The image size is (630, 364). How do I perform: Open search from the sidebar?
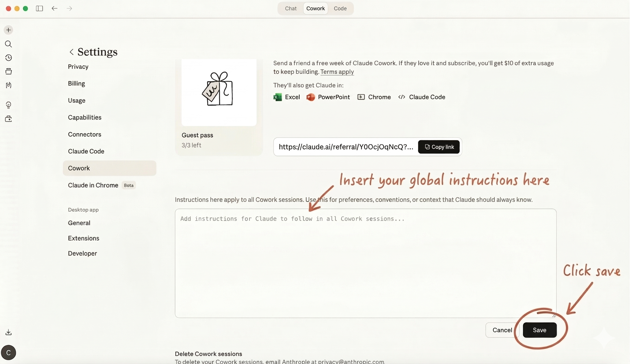coord(8,44)
